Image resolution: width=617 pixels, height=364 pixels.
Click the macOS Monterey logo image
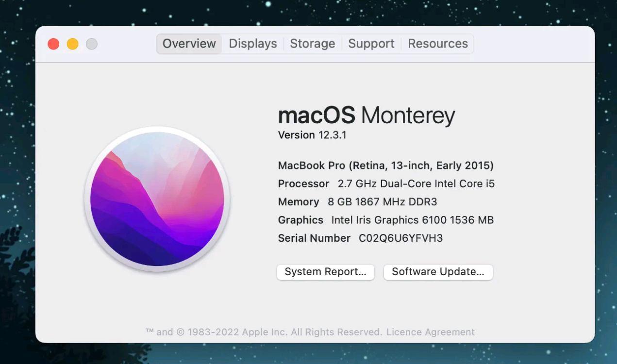click(x=157, y=199)
